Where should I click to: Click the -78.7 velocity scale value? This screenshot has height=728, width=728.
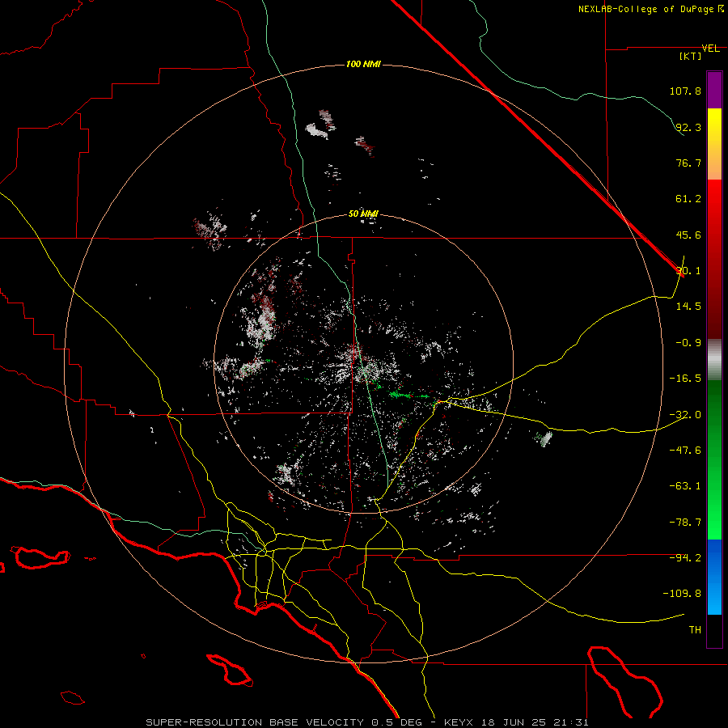[x=685, y=523]
